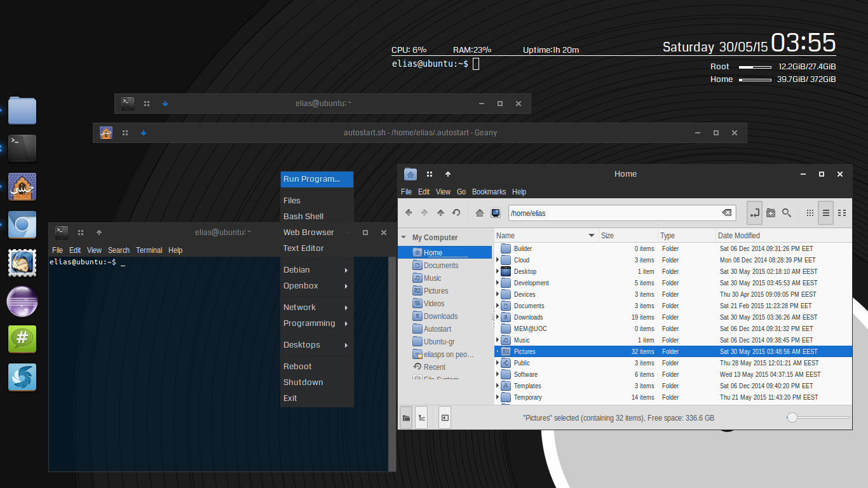Select Run Program... in the Openbox menu

coord(317,179)
